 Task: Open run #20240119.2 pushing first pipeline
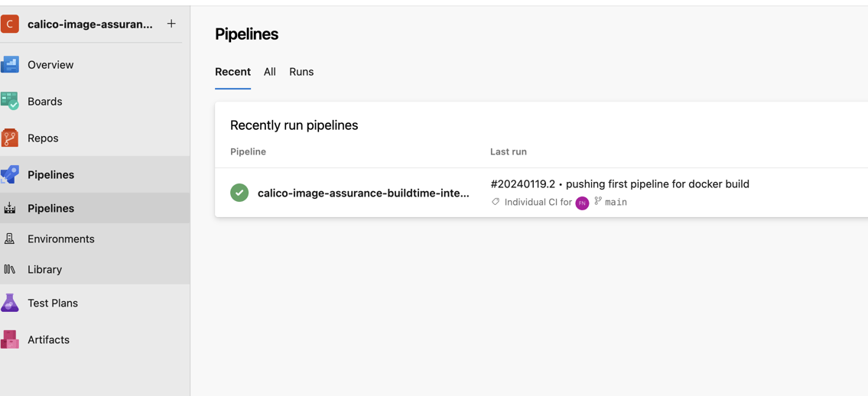[x=620, y=183]
